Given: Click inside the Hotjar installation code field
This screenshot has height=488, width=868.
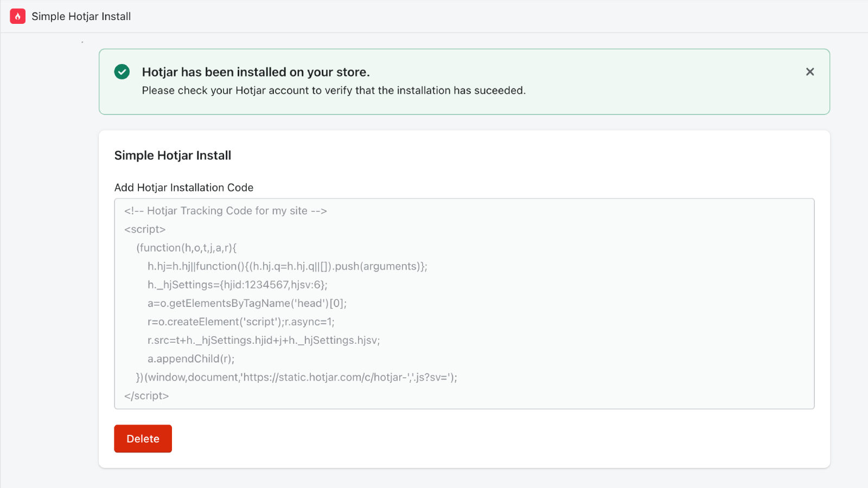Looking at the screenshot, I should [464, 304].
